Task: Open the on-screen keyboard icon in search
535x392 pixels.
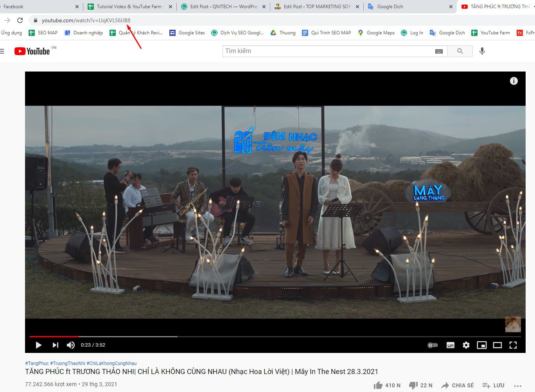Action: [439, 51]
